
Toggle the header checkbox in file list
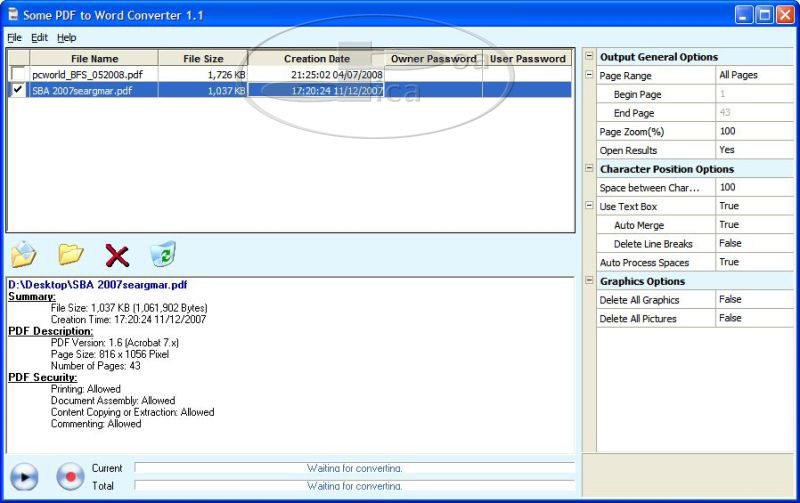18,59
